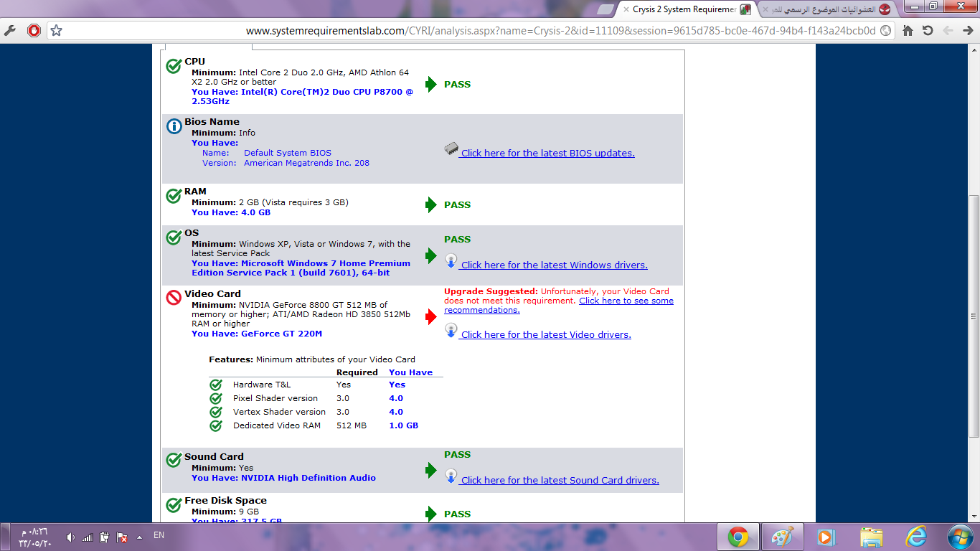Open Paint from the taskbar
The height and width of the screenshot is (551, 980).
click(x=782, y=537)
